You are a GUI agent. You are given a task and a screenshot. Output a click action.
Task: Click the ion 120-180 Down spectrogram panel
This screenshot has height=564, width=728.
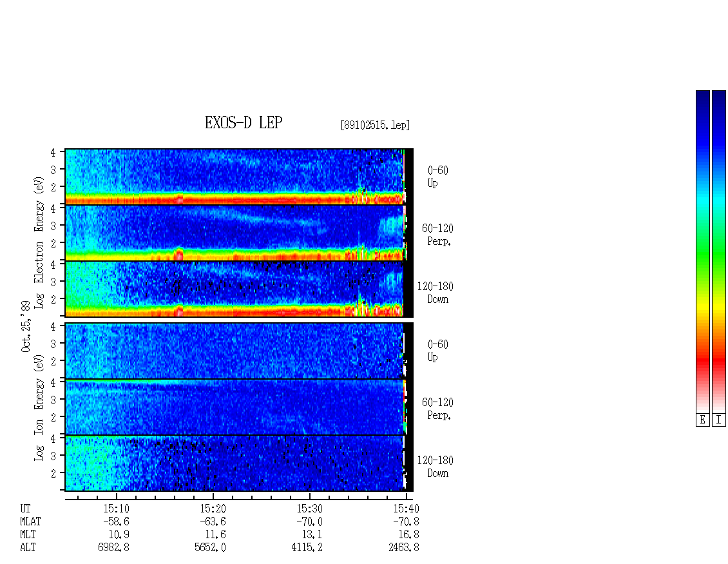pos(238,463)
